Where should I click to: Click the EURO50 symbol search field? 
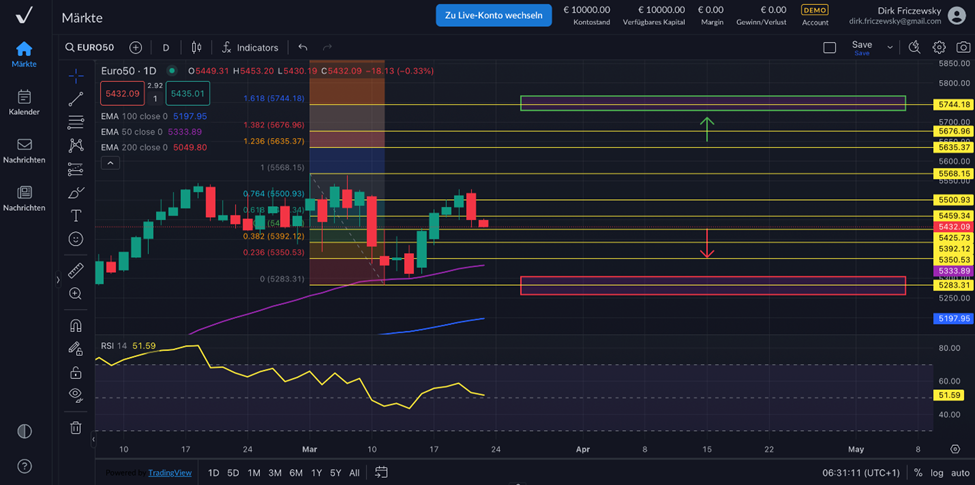92,47
